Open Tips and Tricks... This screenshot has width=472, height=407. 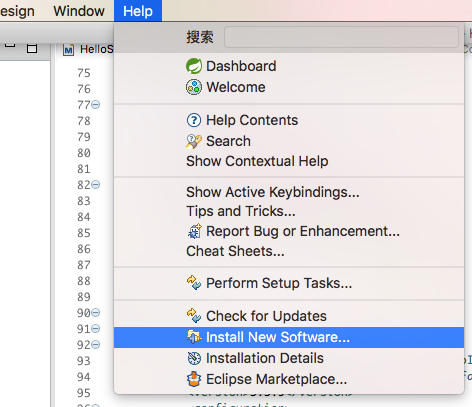[289, 211]
